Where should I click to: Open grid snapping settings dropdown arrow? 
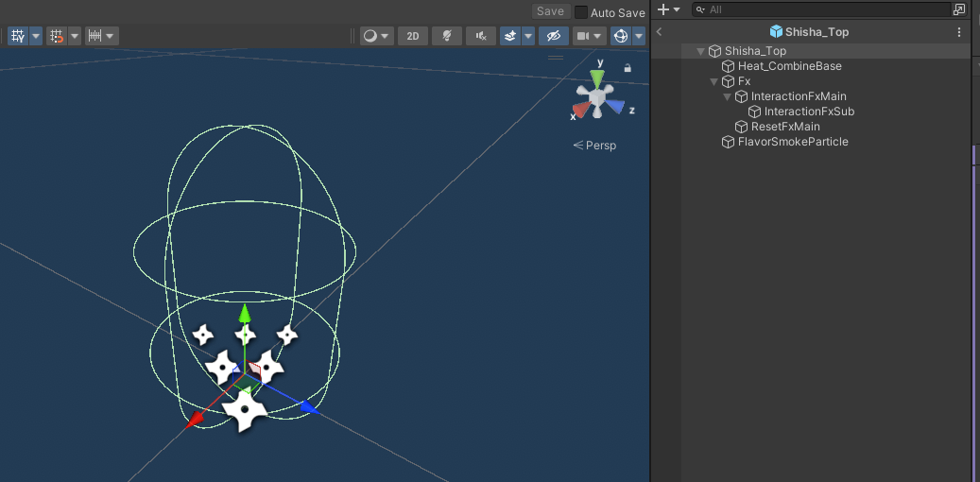pyautogui.click(x=75, y=36)
